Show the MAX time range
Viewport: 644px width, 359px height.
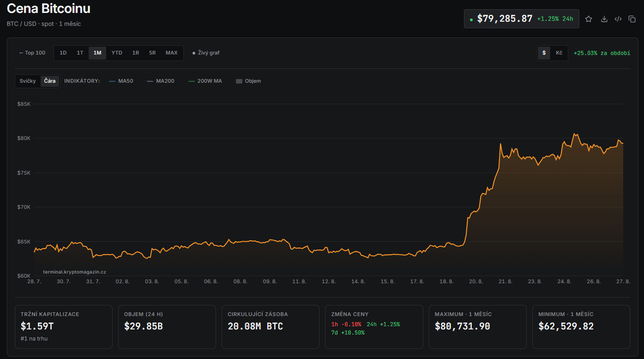coord(172,53)
